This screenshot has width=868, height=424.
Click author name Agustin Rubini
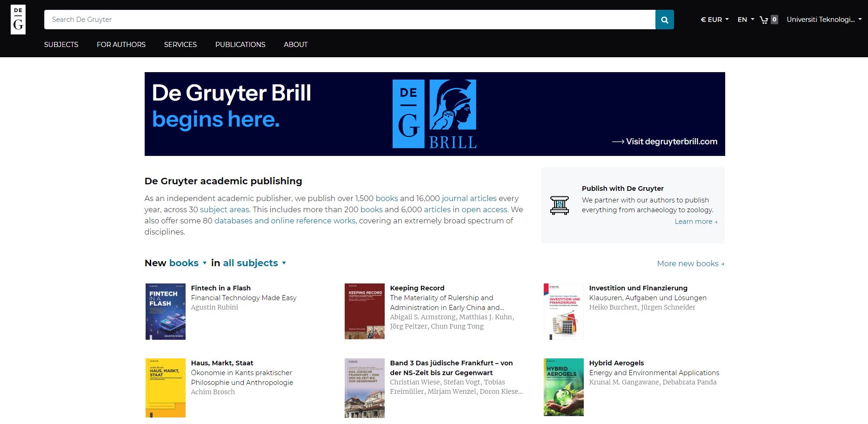(x=214, y=307)
